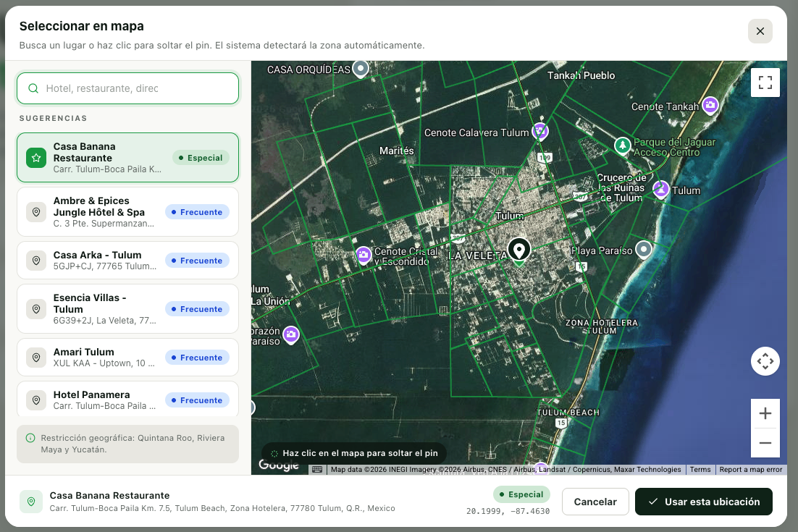Click the Cenote Calavera Tulum marker
The image size is (798, 532).
pos(540,131)
